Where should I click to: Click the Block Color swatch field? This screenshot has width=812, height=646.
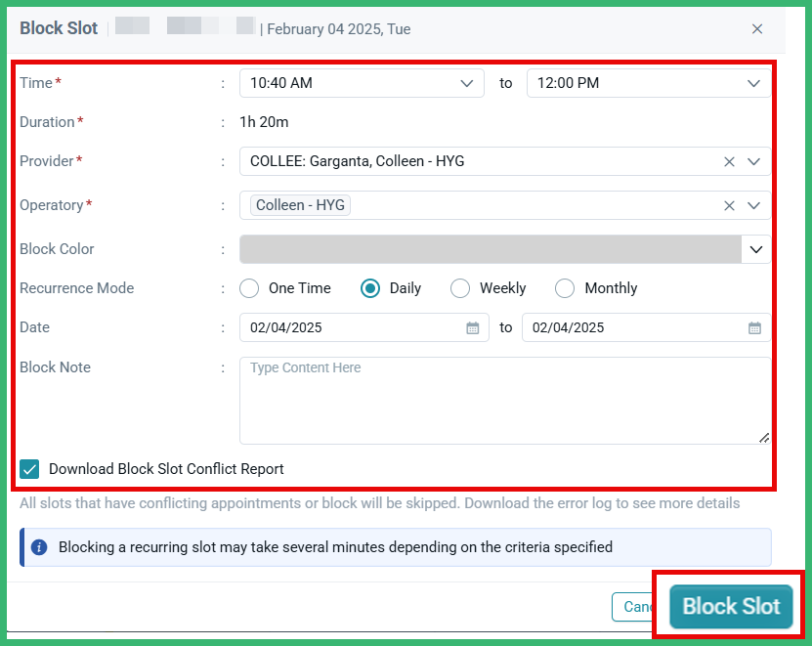[489, 249]
